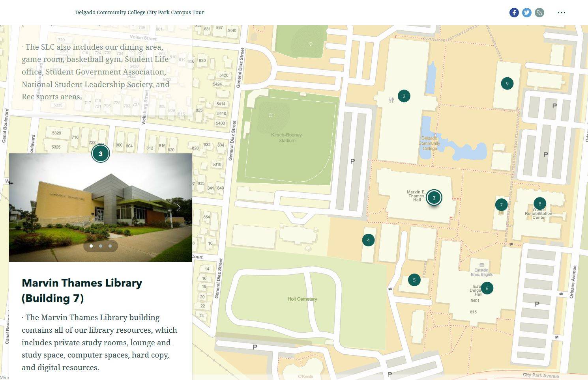Select map marker 7 on the campus map

coord(501,205)
